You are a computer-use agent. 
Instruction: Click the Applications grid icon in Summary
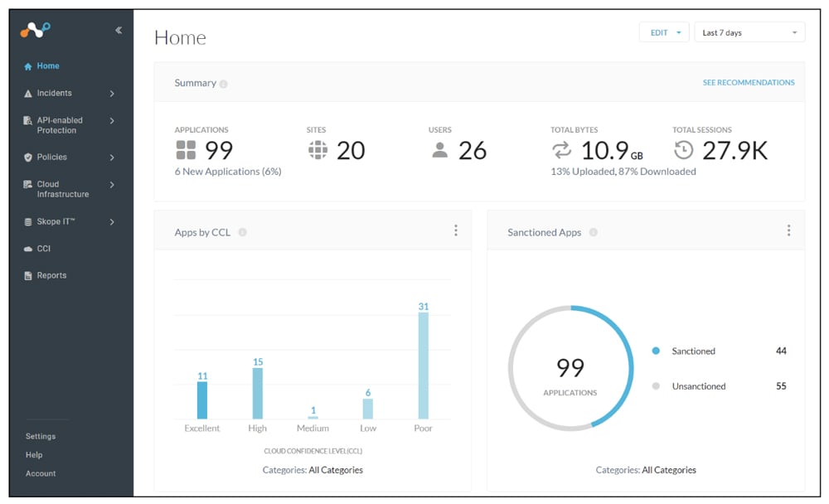click(186, 150)
